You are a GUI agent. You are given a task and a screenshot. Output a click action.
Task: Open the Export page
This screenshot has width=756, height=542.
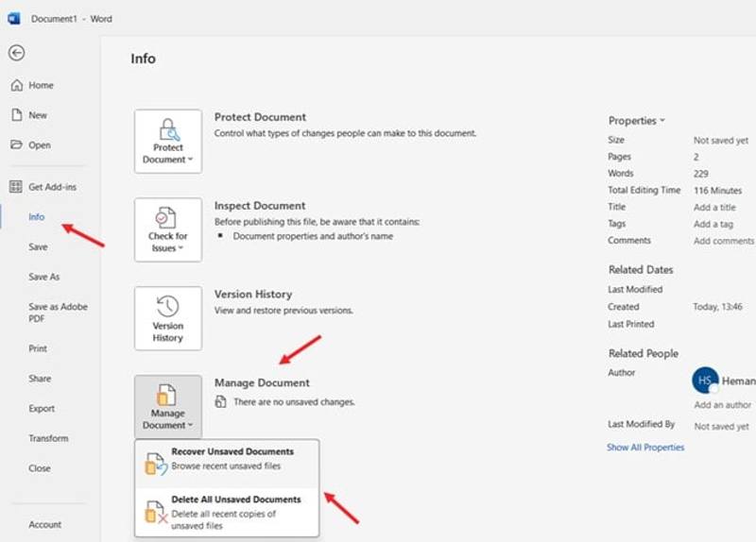tap(42, 408)
